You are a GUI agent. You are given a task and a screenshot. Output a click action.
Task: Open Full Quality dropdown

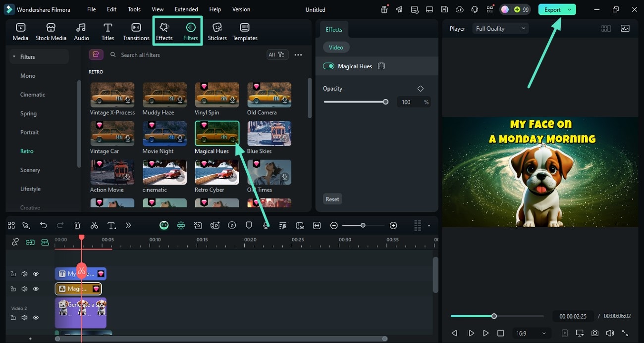[x=500, y=29]
